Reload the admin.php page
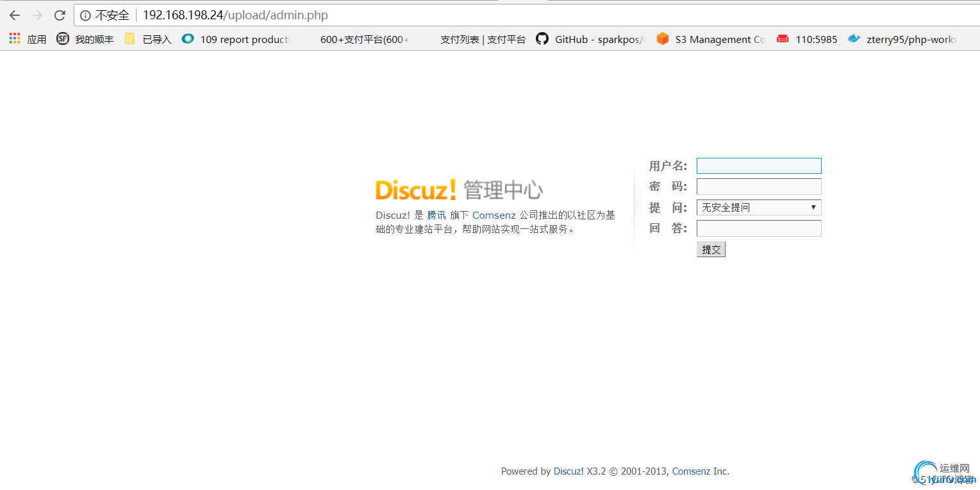The image size is (980, 490). click(60, 15)
